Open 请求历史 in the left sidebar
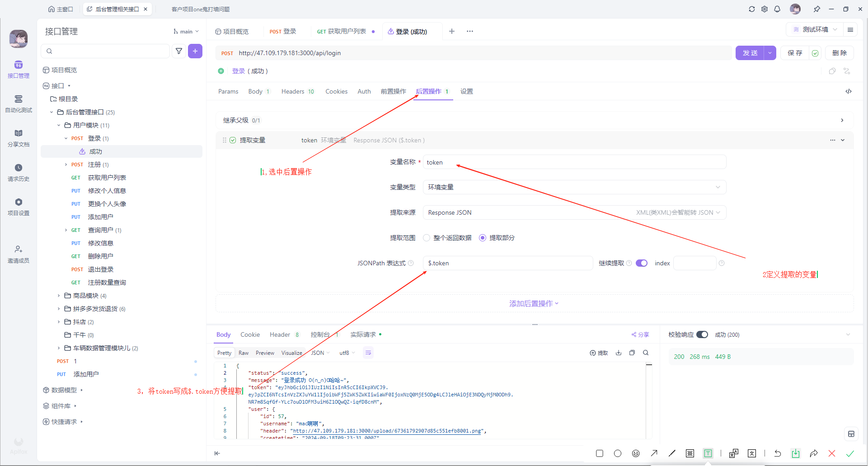Image resolution: width=868 pixels, height=466 pixels. [x=19, y=172]
